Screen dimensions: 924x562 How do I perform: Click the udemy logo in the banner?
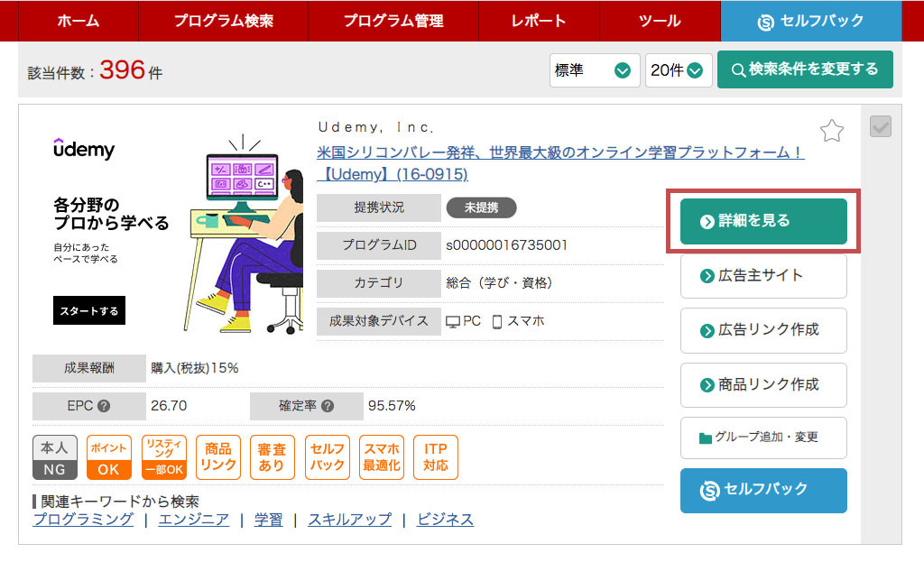coord(84,149)
